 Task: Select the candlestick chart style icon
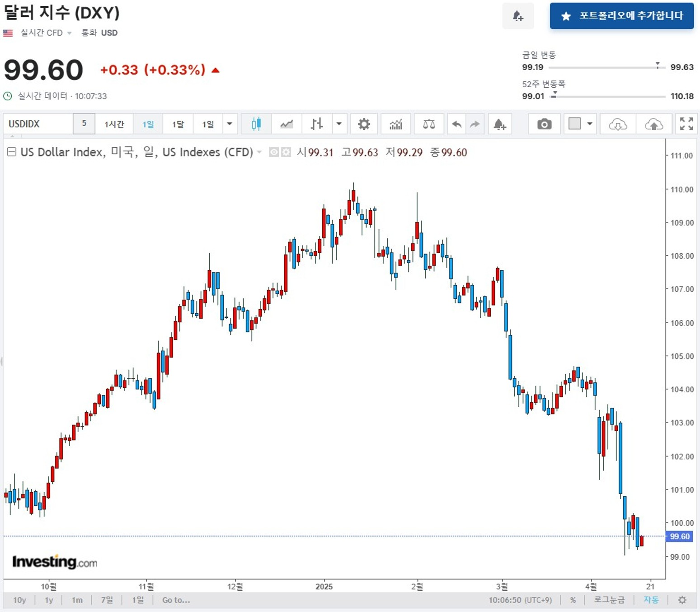pyautogui.click(x=256, y=124)
